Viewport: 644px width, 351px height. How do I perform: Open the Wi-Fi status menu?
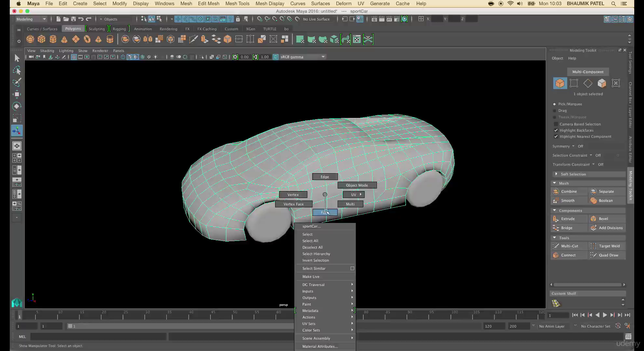point(510,4)
